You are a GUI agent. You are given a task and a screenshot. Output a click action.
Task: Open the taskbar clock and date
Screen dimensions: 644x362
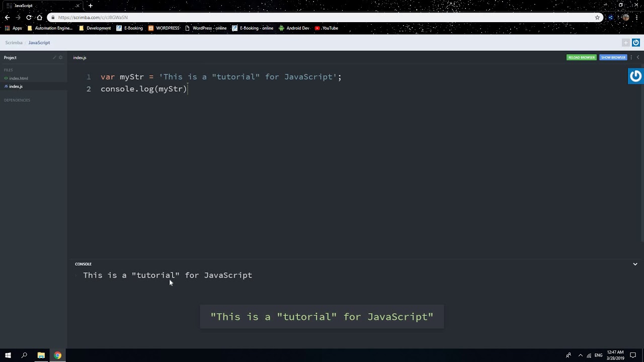(x=615, y=355)
